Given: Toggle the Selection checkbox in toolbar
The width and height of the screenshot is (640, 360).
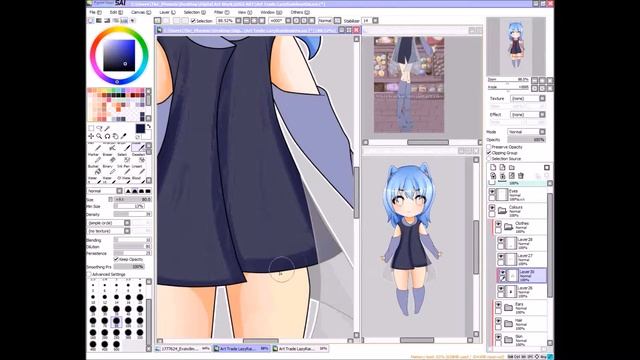Looking at the screenshot, I should point(193,20).
